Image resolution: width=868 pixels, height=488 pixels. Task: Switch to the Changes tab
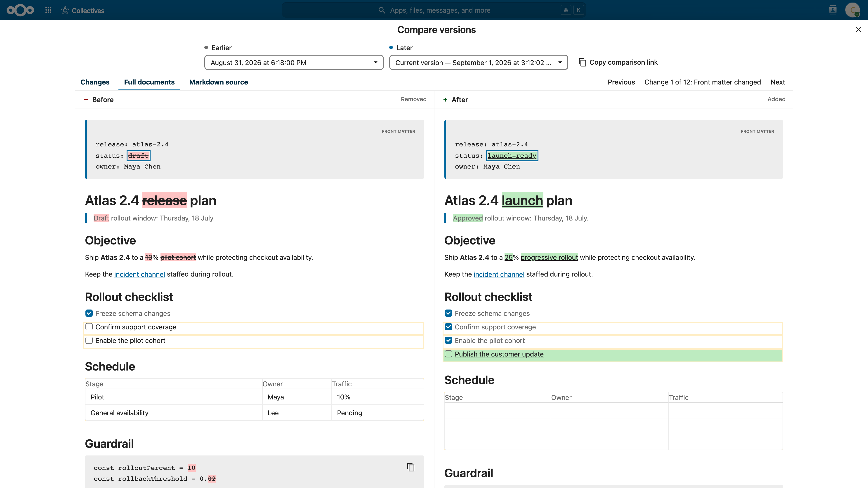tap(95, 82)
